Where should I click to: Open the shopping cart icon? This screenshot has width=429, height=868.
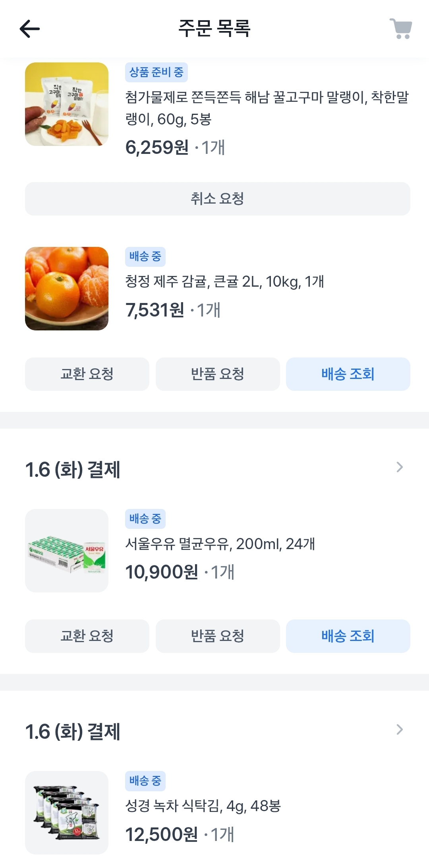pos(401,29)
